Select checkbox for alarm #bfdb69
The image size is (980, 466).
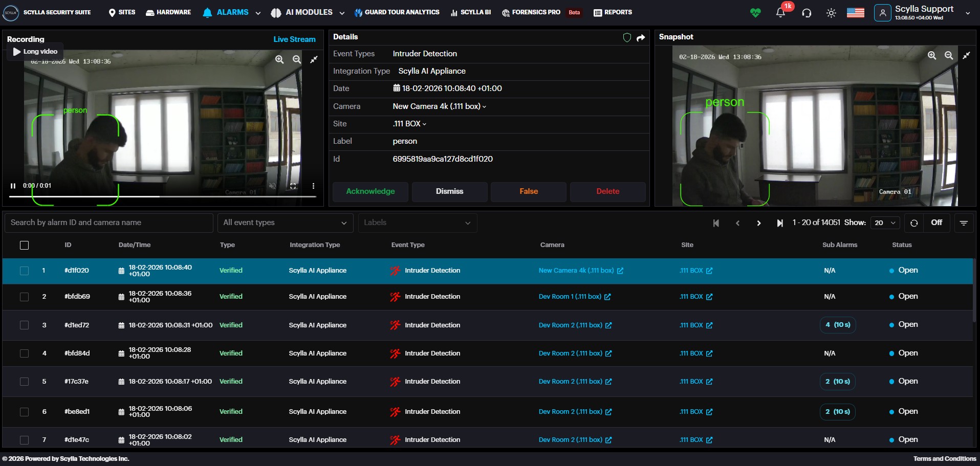pos(24,297)
